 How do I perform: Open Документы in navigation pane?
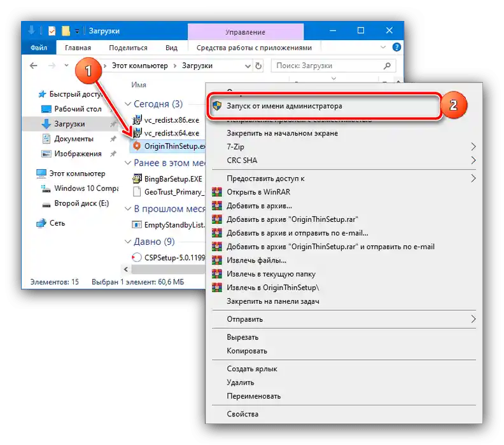68,139
